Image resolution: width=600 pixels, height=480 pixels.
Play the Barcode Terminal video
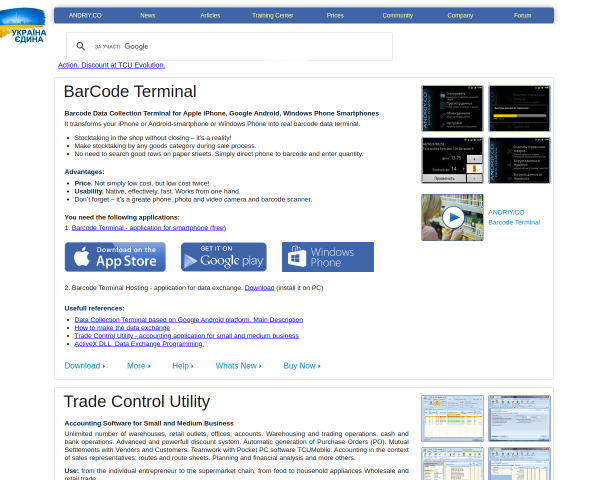coord(453,217)
